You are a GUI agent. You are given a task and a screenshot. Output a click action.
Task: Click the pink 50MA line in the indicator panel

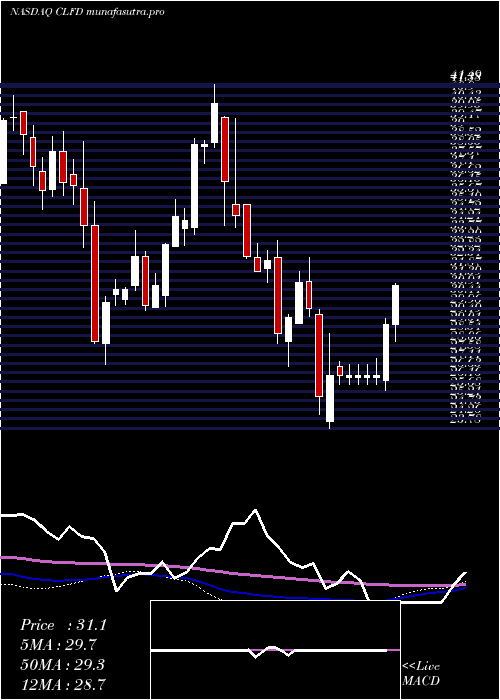pos(232,573)
